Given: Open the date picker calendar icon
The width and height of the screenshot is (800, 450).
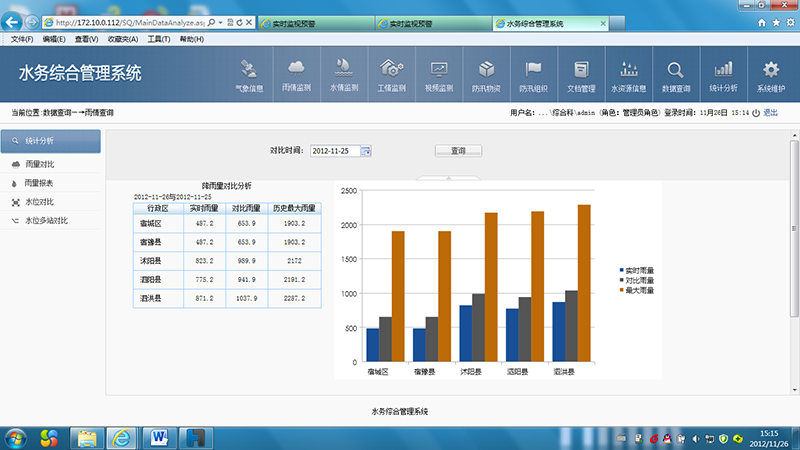Looking at the screenshot, I should tap(366, 150).
